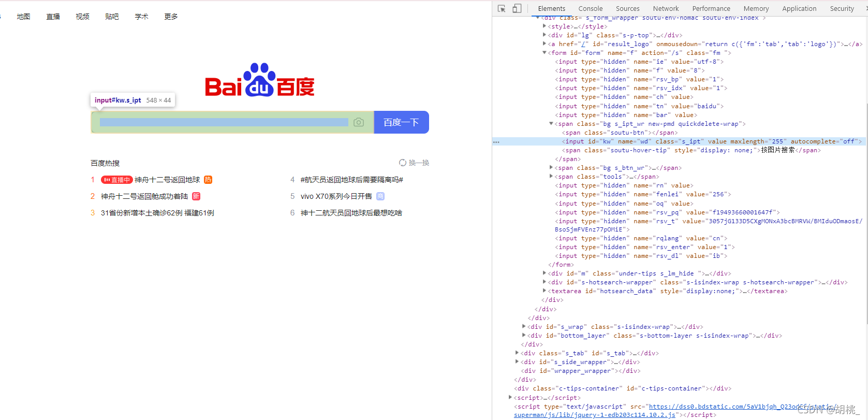Expand the span class="tools" node

tap(551, 176)
